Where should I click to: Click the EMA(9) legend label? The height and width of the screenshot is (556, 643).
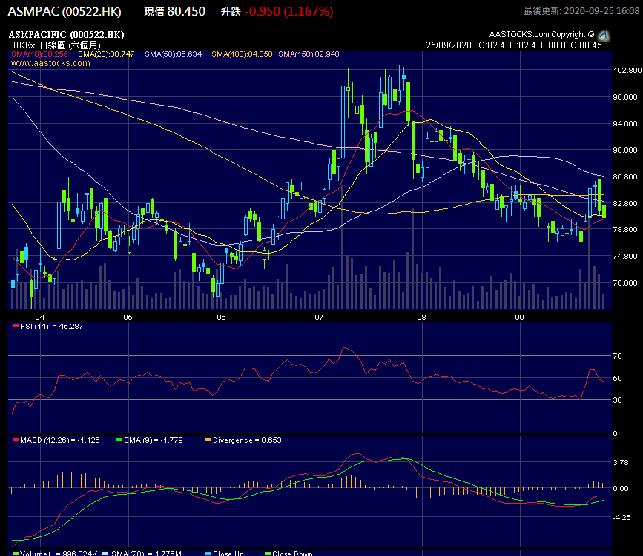tap(153, 440)
